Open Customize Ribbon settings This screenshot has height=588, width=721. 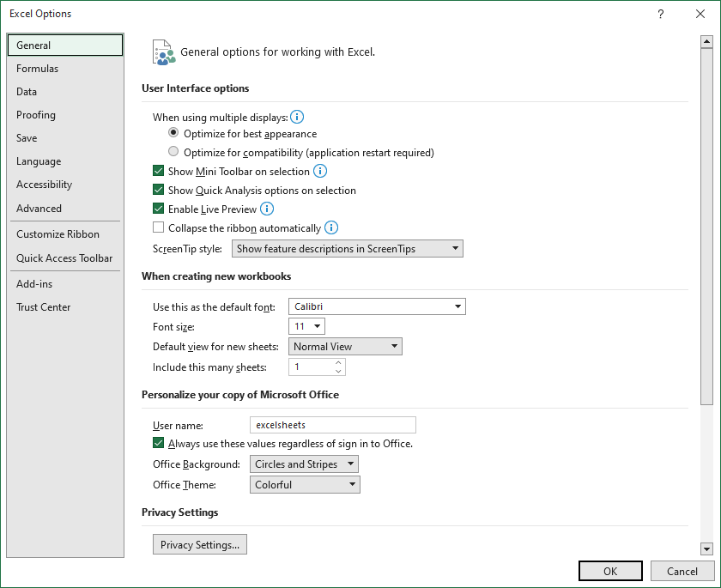[65, 234]
